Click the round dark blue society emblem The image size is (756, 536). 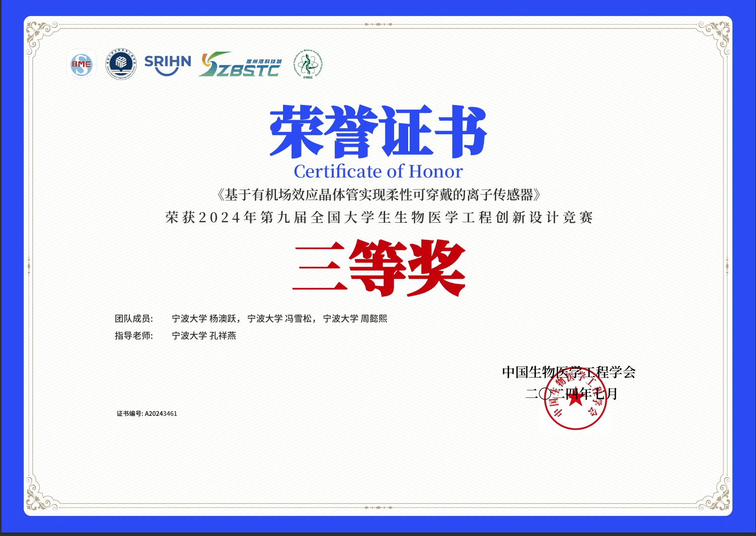coord(121,64)
